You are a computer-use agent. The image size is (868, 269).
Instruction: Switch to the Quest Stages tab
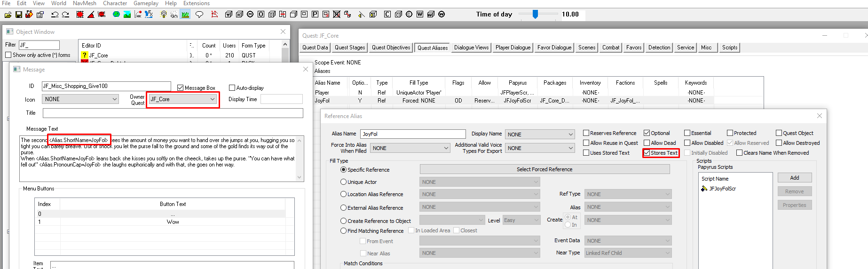click(x=350, y=47)
